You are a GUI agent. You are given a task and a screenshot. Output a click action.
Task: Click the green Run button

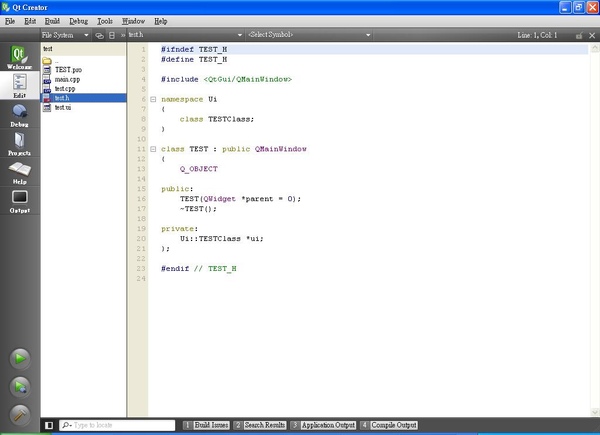click(19, 358)
